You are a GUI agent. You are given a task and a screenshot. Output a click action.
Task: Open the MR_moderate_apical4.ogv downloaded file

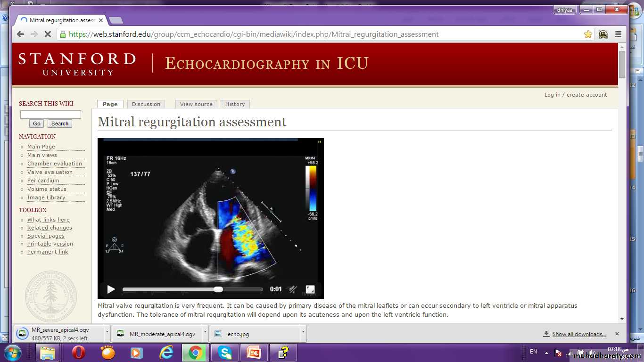point(157,334)
